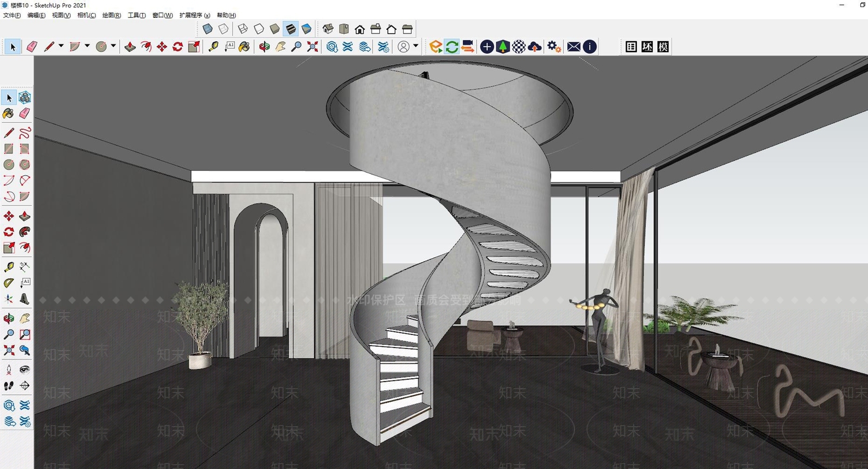The height and width of the screenshot is (469, 868).
Task: Select the Position Camera tool
Action: pyautogui.click(x=9, y=370)
